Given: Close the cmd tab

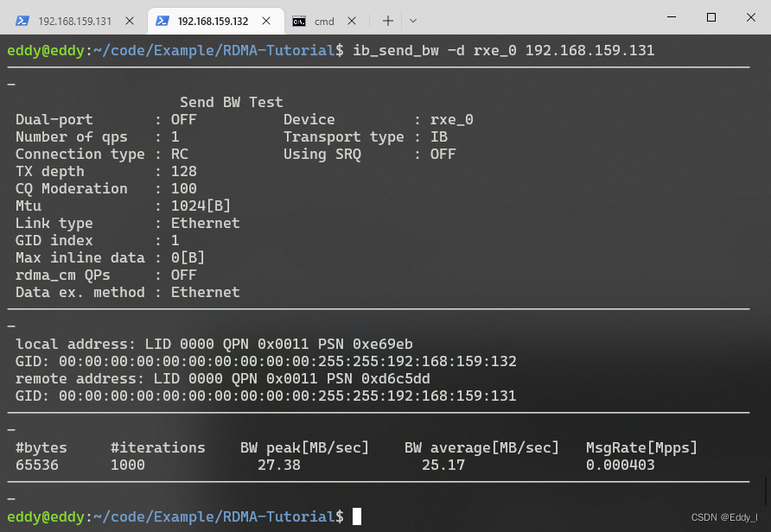Looking at the screenshot, I should [x=352, y=21].
